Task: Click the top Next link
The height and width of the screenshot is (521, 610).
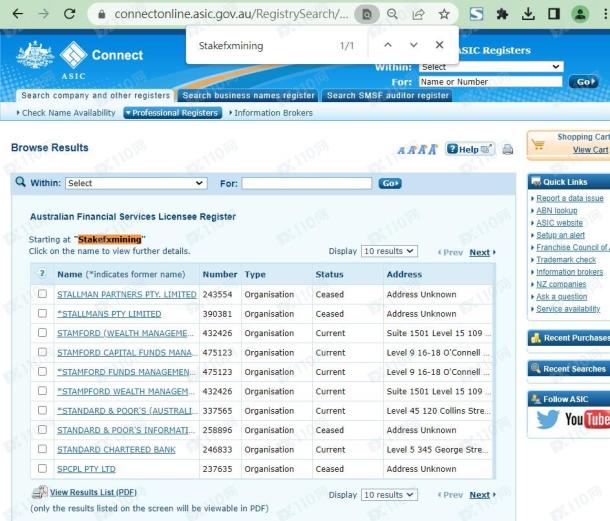Action: 480,253
